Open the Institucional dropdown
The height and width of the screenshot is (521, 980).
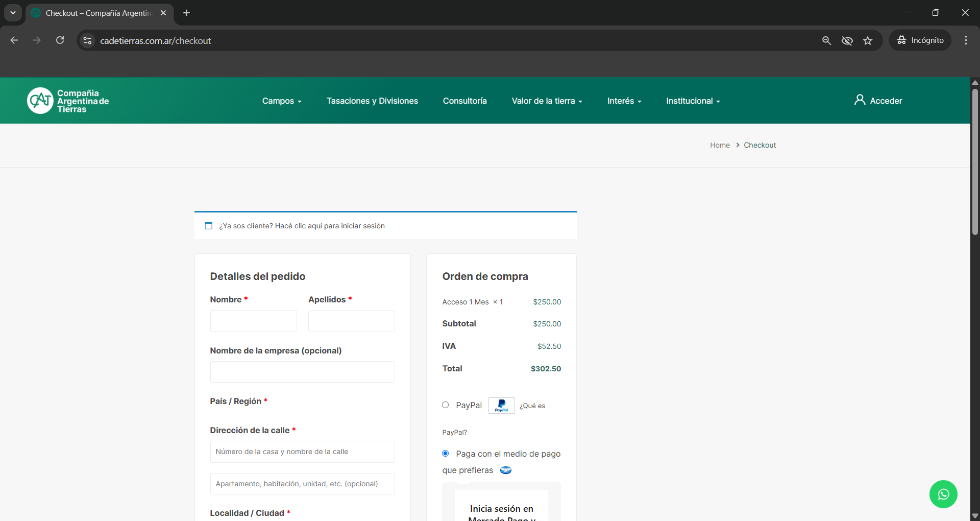coord(693,101)
